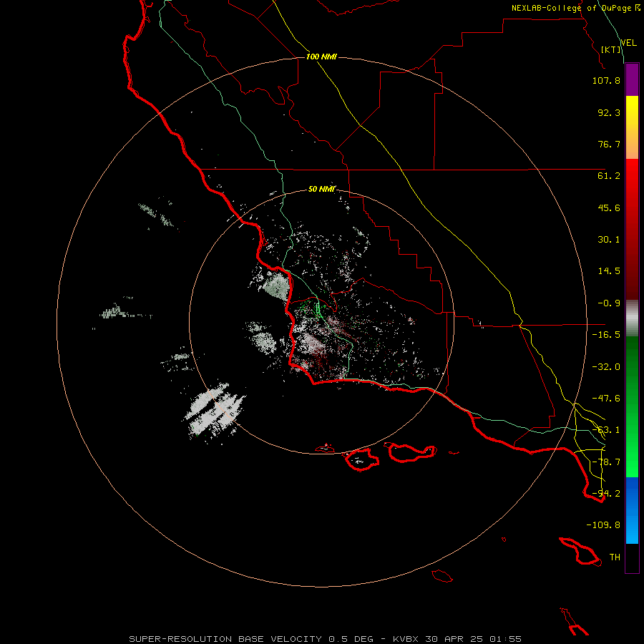644x644 pixels.
Task: Click the VEL legend title
Action: (628, 43)
